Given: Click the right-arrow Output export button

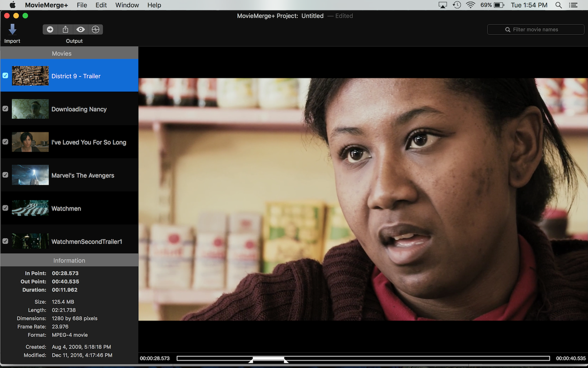Looking at the screenshot, I should [x=50, y=29].
